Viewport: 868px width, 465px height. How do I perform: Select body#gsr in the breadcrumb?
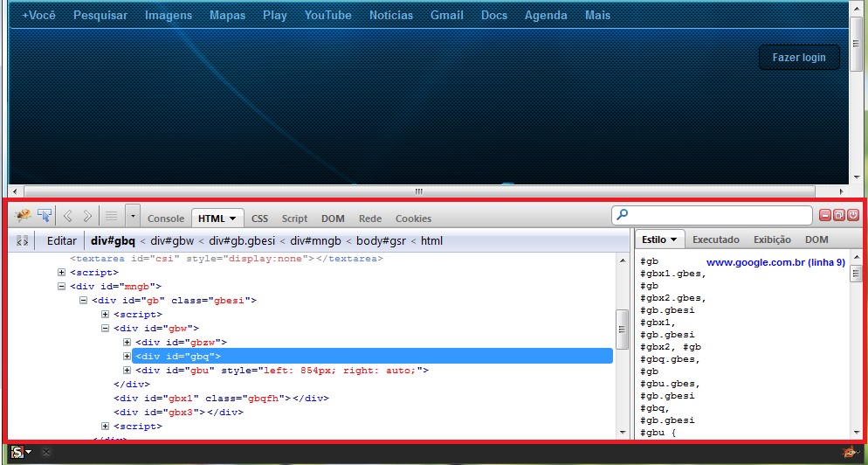point(382,241)
